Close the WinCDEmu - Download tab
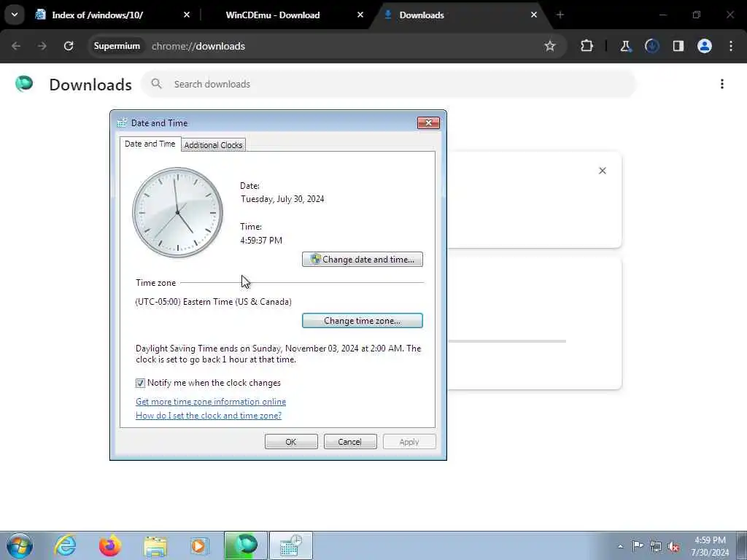Image resolution: width=747 pixels, height=560 pixels. pyautogui.click(x=360, y=15)
